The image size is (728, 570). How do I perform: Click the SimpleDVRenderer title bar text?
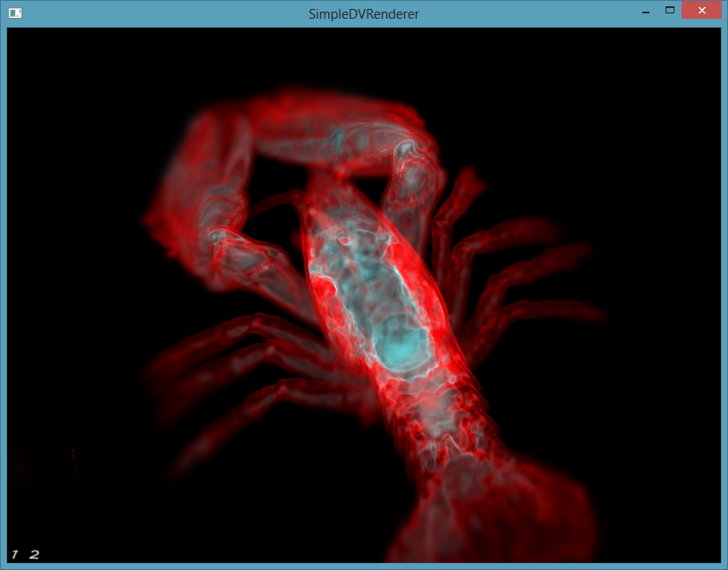pyautogui.click(x=363, y=14)
